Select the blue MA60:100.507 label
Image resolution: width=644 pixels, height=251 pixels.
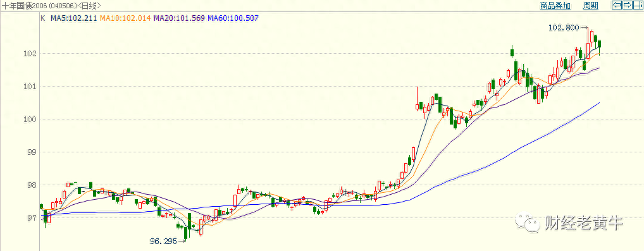(233, 18)
